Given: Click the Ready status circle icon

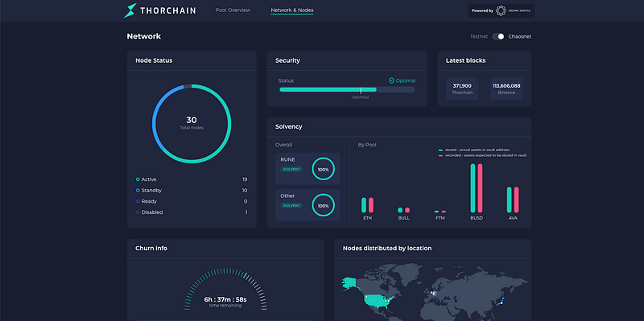Looking at the screenshot, I should coord(138,202).
